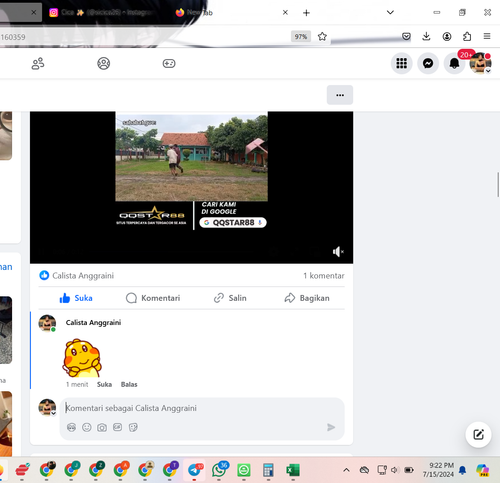
Task: Open a new browser tab with plus
Action: coord(306,13)
